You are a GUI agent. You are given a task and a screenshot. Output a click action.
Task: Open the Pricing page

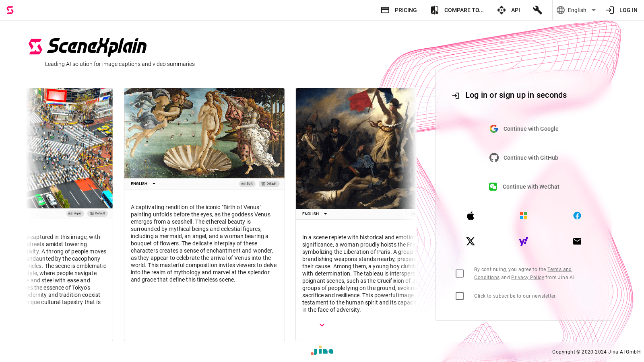pos(399,10)
